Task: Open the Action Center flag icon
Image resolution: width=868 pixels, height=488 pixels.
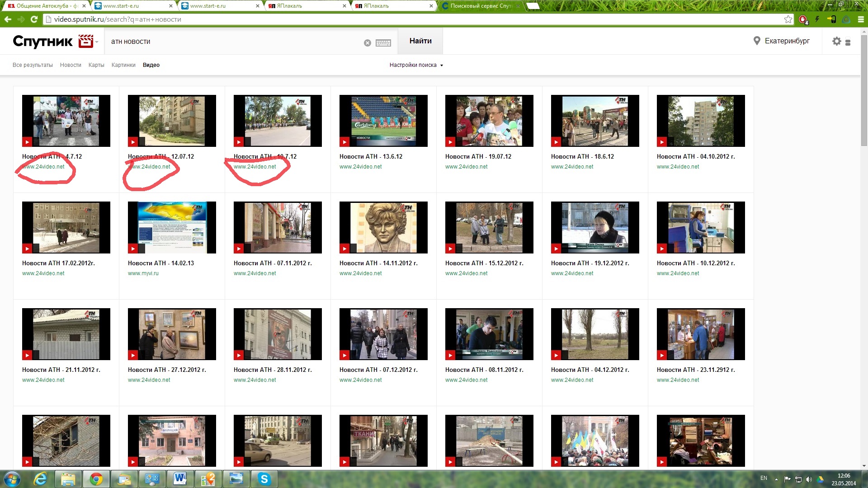Action: [787, 479]
